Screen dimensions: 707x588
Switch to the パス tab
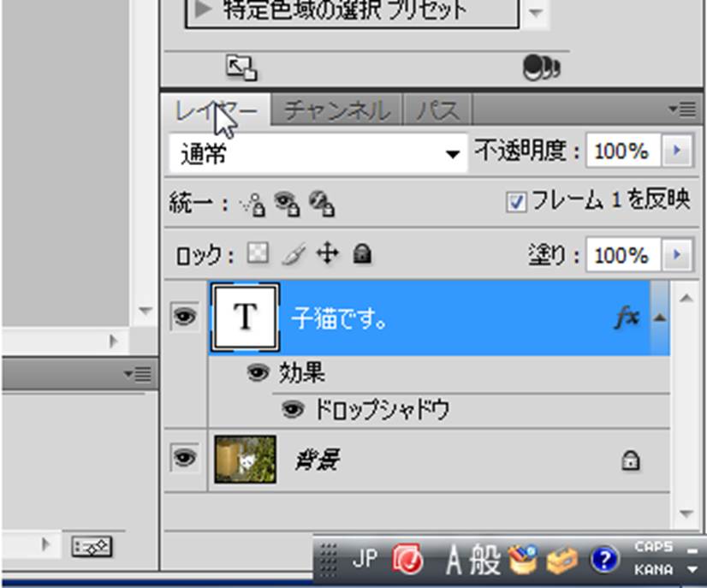tap(437, 110)
